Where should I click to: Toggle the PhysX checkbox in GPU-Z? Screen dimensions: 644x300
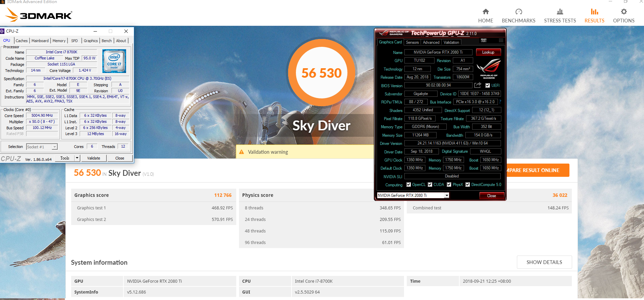click(x=449, y=185)
